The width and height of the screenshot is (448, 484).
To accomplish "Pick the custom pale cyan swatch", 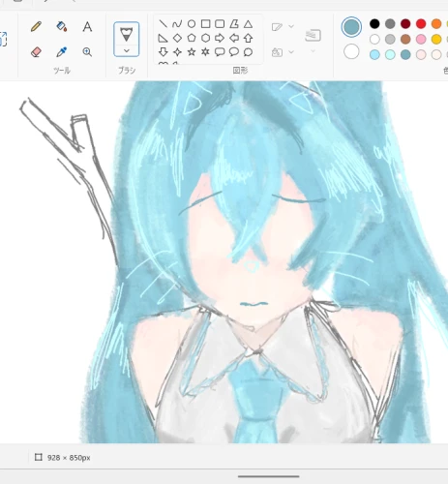I will click(390, 54).
